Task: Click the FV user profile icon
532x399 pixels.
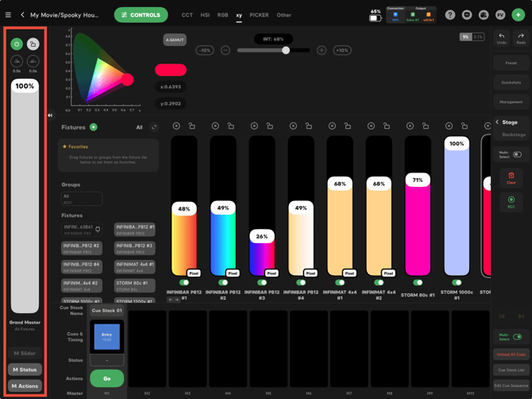Action: pos(500,15)
